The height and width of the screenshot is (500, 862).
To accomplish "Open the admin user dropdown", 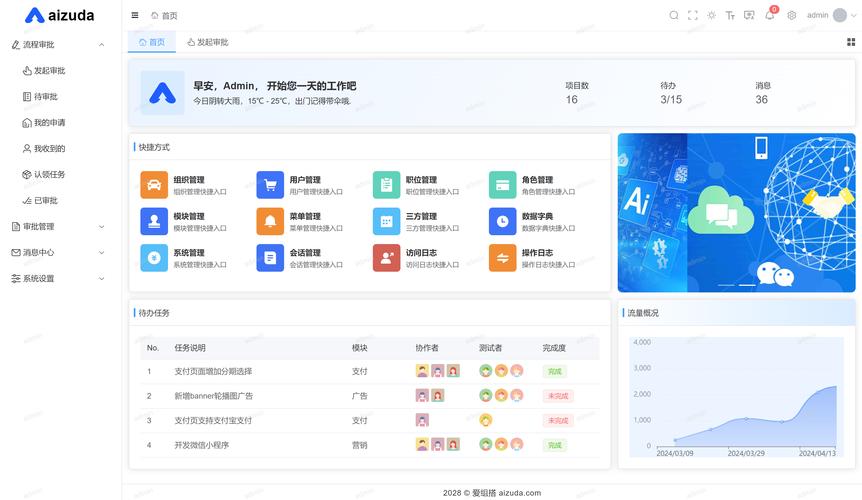I will 831,15.
